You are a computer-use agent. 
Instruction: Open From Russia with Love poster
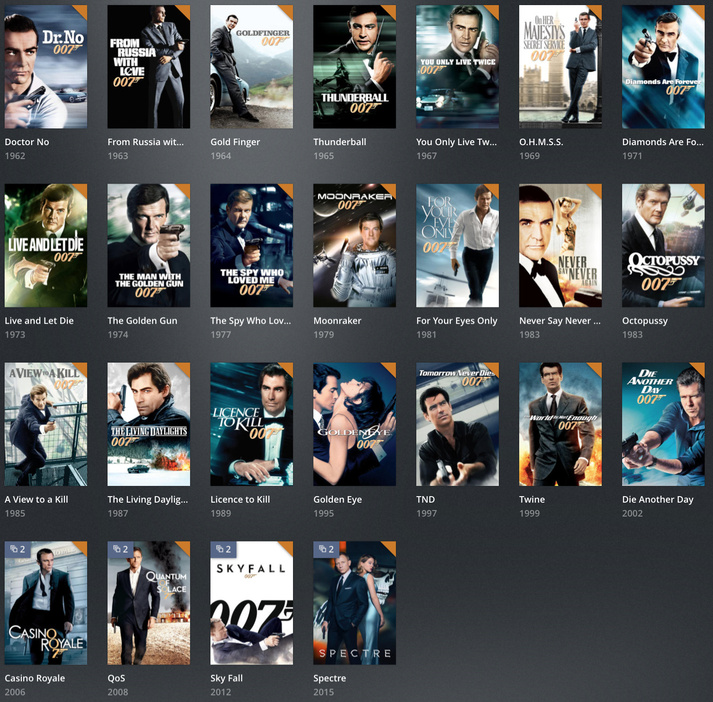(149, 67)
